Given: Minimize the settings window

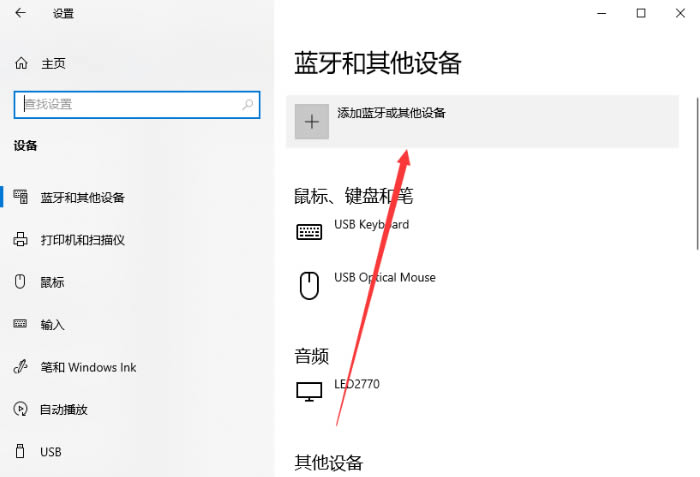Looking at the screenshot, I should click(602, 13).
